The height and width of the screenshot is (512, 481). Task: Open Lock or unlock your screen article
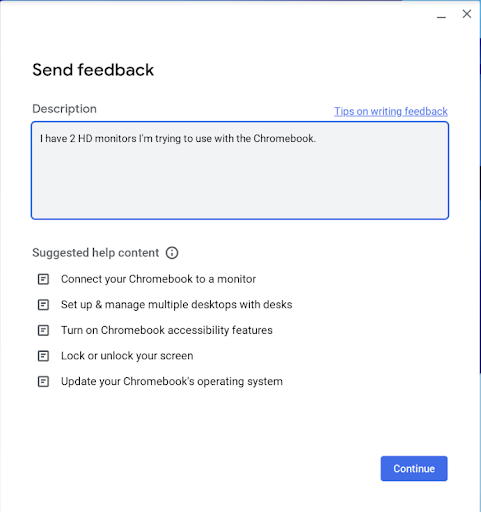click(x=127, y=356)
